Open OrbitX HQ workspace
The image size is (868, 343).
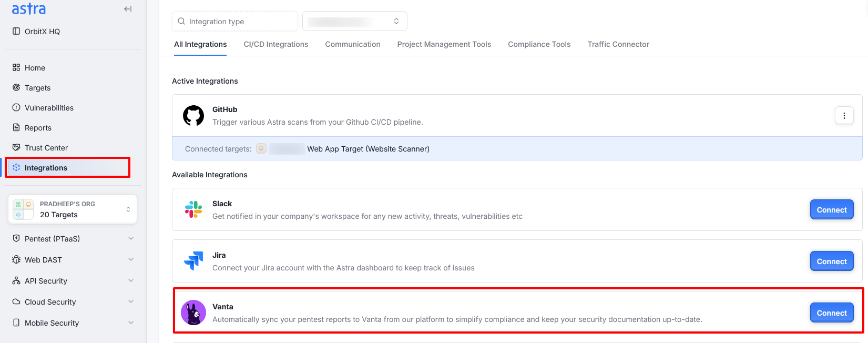(x=36, y=32)
